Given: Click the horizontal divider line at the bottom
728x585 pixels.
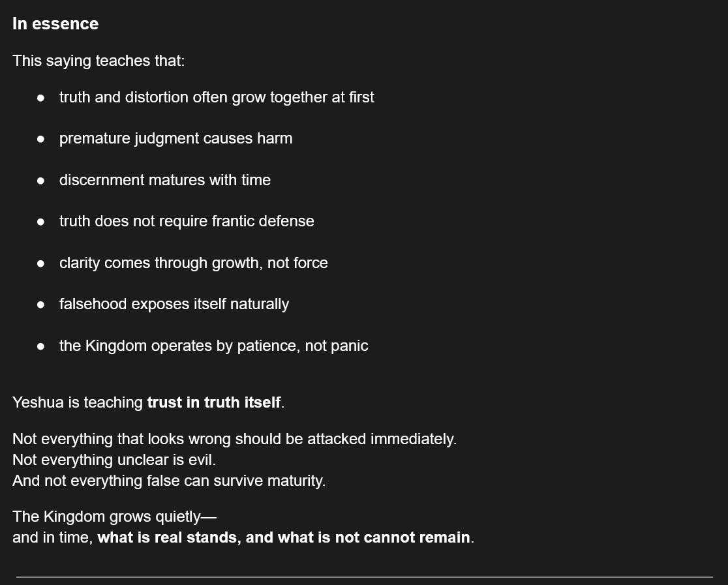Looking at the screenshot, I should click(364, 577).
